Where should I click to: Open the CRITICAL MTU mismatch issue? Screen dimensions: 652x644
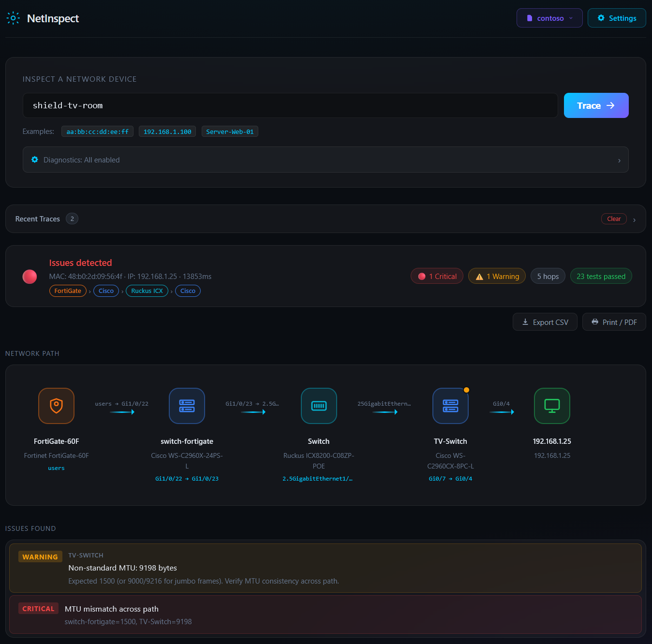pos(326,615)
